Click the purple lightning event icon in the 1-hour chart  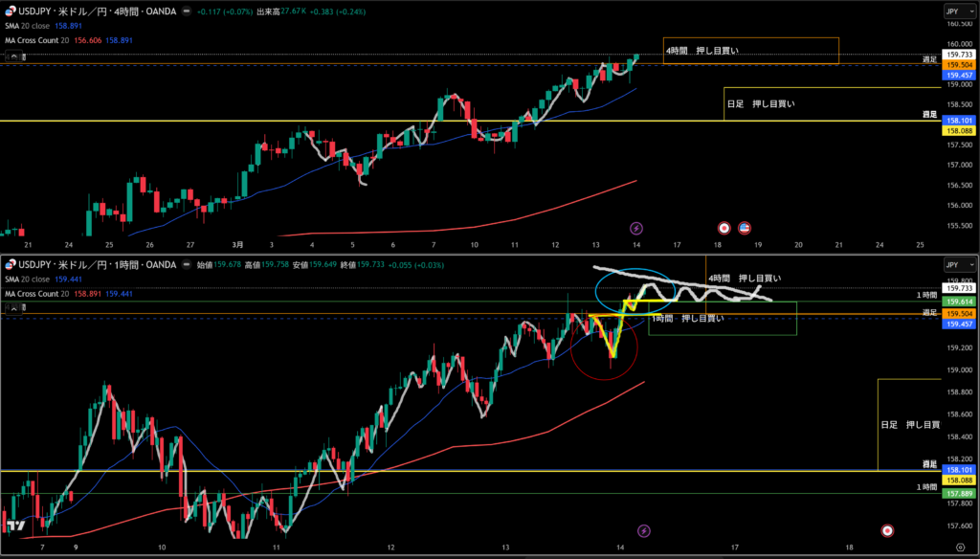[x=644, y=529]
